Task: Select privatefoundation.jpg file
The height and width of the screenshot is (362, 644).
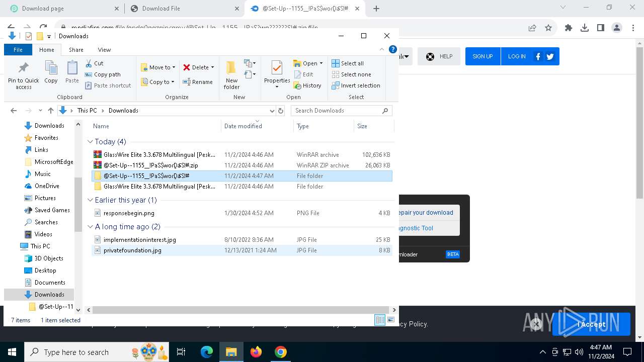Action: pos(242,250)
